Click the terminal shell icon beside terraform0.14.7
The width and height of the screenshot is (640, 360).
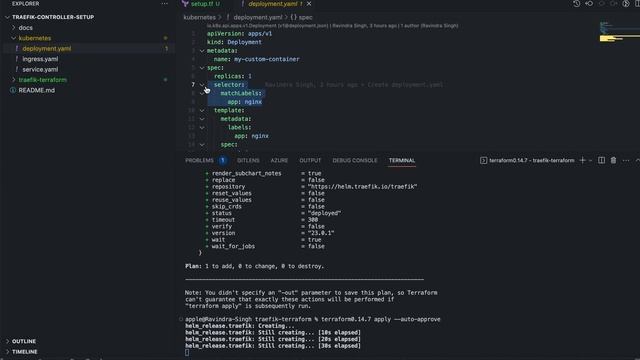(483, 160)
